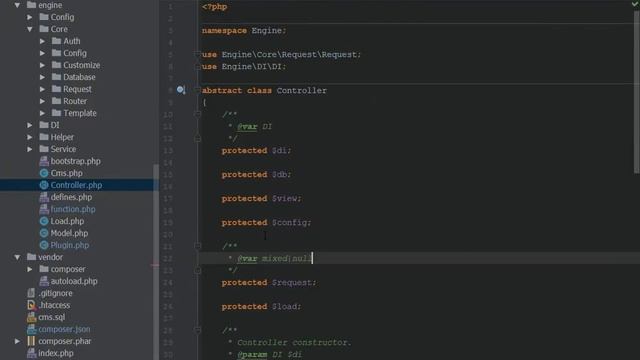
Task: Fold the Controller class body
Action: 197,91
